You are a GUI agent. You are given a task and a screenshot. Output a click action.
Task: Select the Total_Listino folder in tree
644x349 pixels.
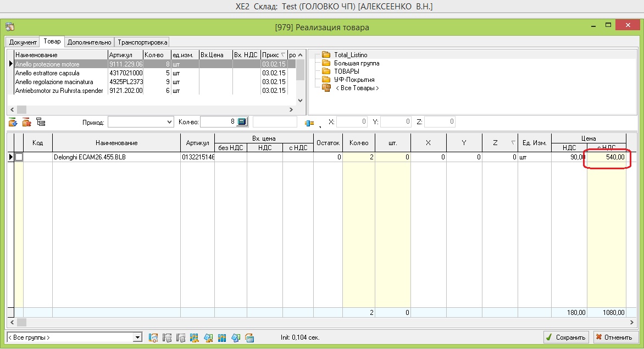tap(350, 55)
